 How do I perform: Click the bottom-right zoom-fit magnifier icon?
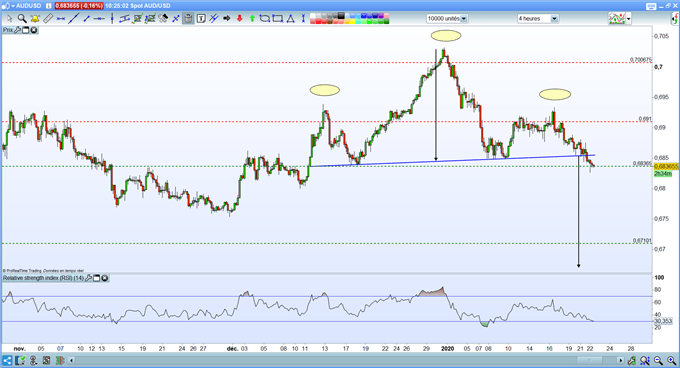click(645, 361)
